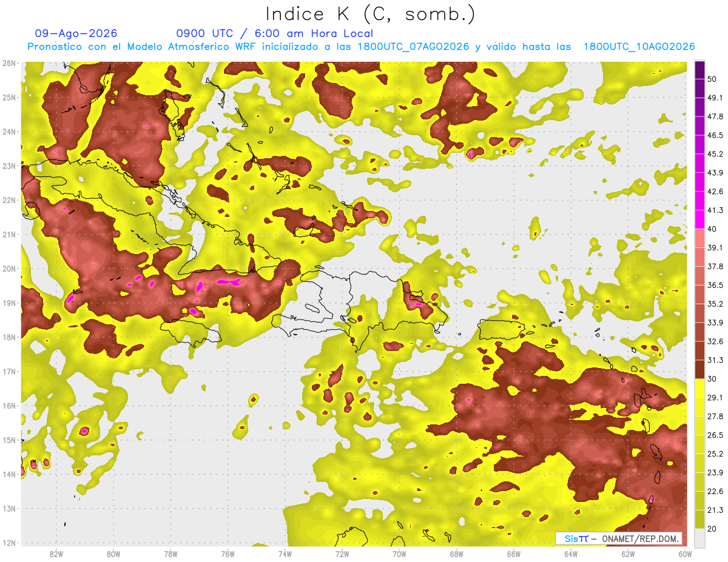Click the 78W longitude label
The image size is (728, 562).
[170, 554]
